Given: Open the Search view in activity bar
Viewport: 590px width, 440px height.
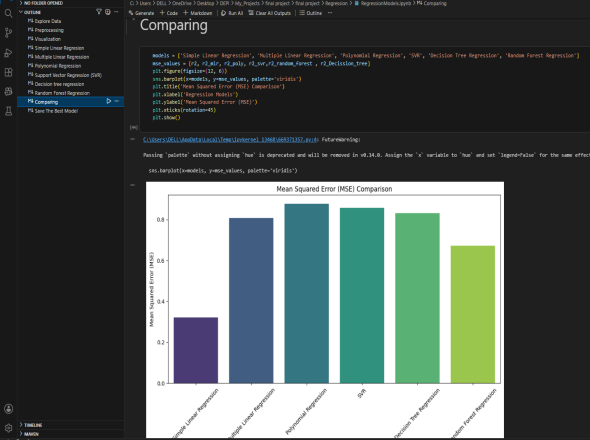Looking at the screenshot, I should point(8,14).
